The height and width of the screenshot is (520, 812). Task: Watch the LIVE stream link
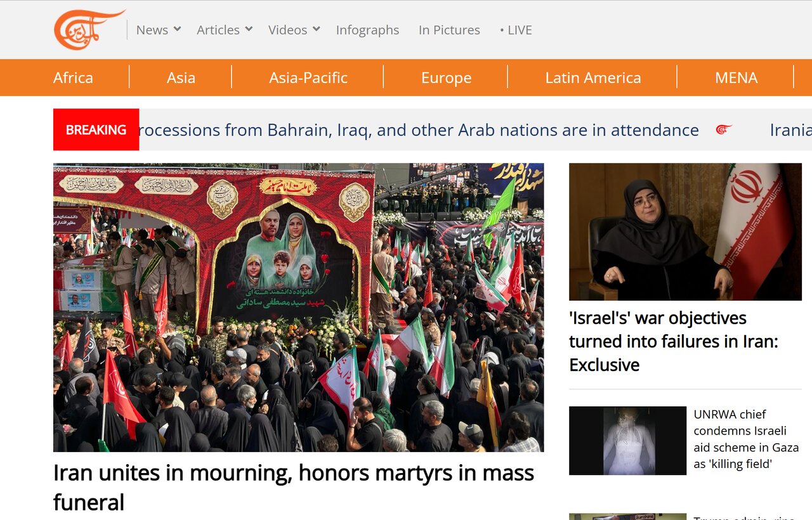[516, 30]
